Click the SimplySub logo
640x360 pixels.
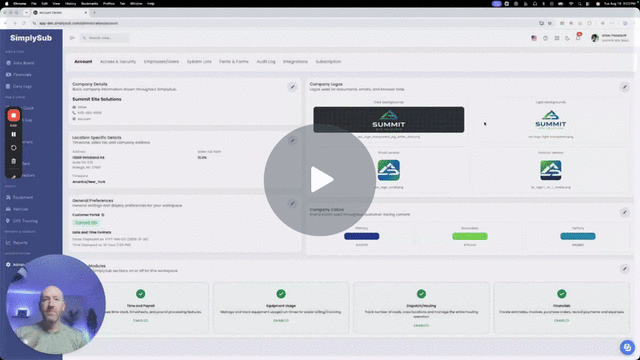tap(31, 38)
